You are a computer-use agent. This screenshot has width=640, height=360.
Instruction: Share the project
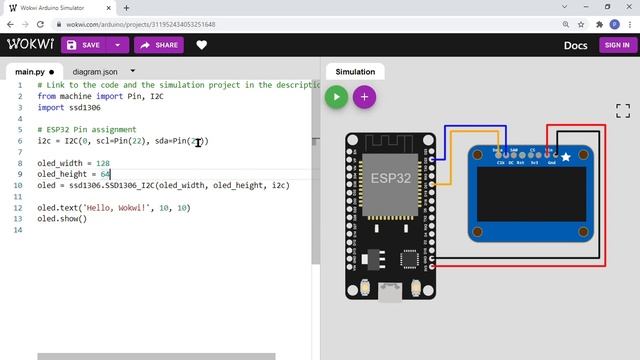(159, 45)
